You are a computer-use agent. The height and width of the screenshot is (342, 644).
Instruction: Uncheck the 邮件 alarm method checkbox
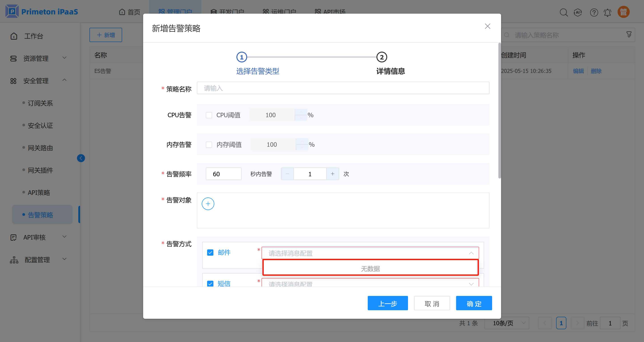click(210, 253)
